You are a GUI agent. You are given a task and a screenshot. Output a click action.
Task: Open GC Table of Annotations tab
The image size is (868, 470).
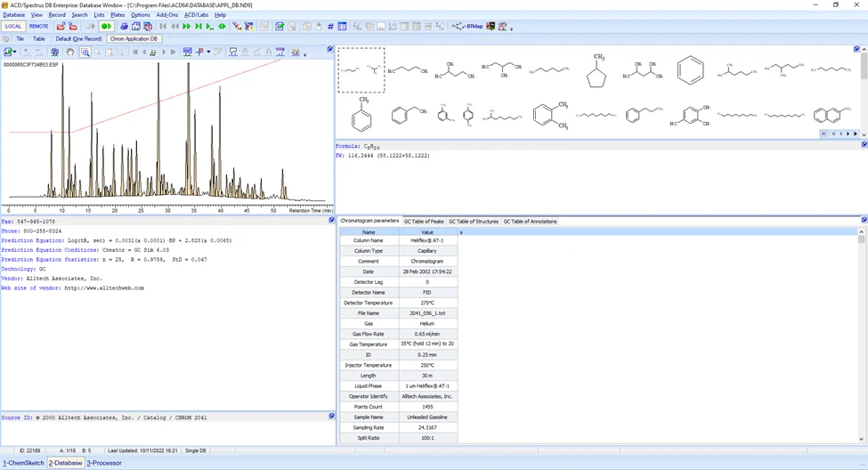530,221
